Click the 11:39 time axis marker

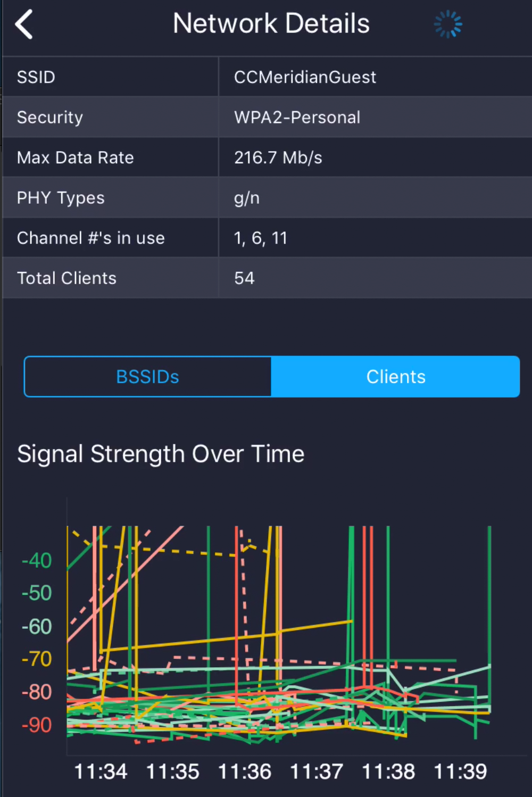click(x=460, y=771)
